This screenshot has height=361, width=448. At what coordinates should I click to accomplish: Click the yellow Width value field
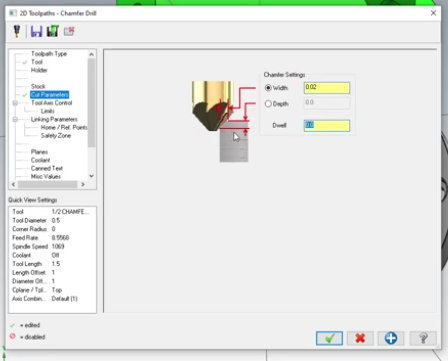click(327, 88)
